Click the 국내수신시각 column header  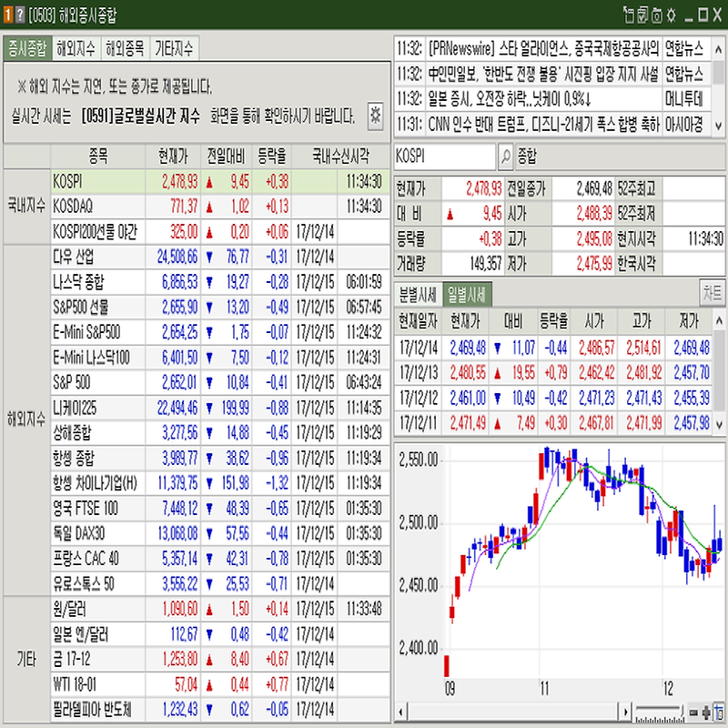(x=340, y=157)
